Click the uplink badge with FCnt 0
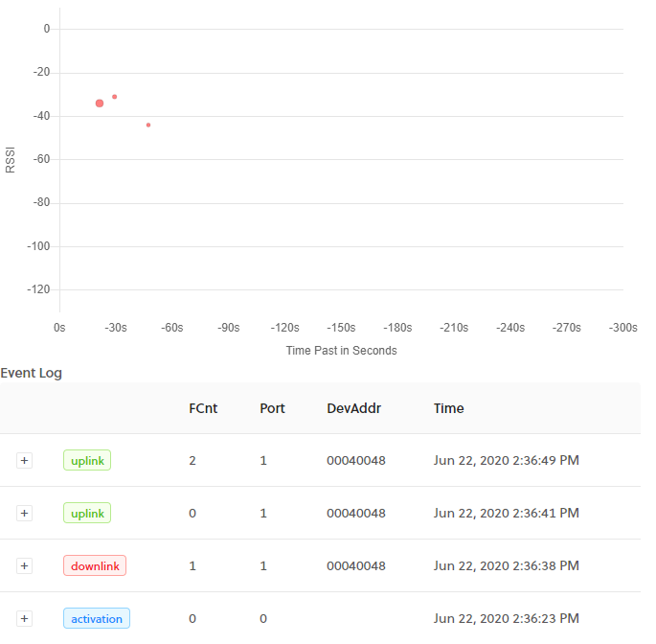 click(x=87, y=514)
